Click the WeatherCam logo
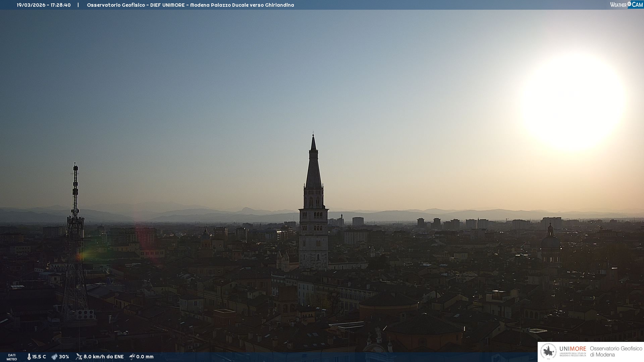The width and height of the screenshot is (644, 362). [x=626, y=5]
